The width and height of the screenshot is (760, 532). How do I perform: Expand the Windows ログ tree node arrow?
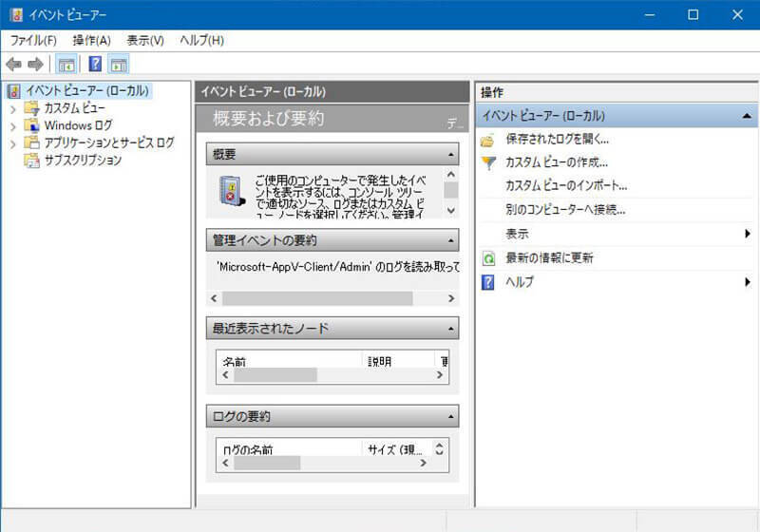[x=12, y=125]
